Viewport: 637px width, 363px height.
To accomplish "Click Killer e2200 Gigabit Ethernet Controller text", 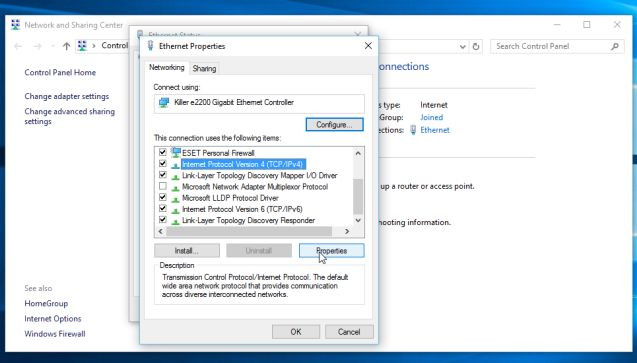I will [234, 102].
